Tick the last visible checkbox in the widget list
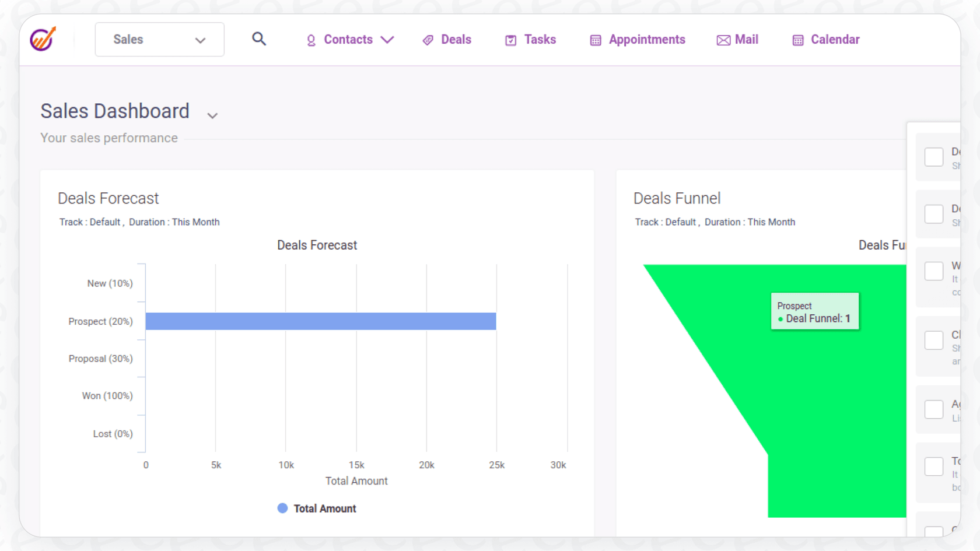The image size is (980, 551). (x=934, y=532)
